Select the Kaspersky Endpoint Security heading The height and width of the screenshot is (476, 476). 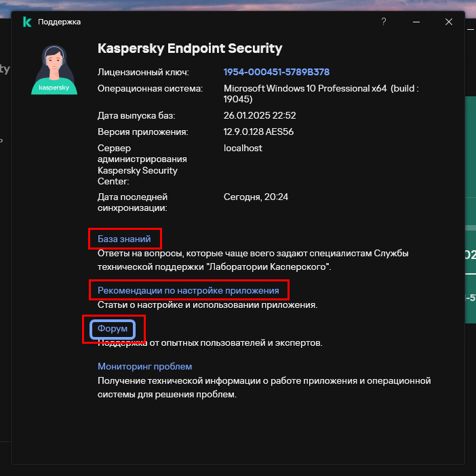click(190, 48)
